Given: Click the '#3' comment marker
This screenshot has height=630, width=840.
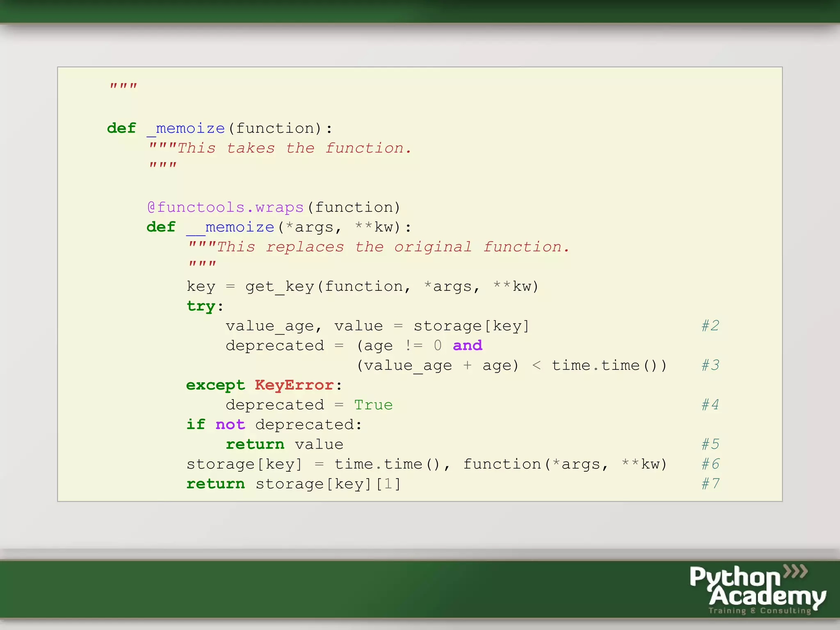Looking at the screenshot, I should point(710,365).
